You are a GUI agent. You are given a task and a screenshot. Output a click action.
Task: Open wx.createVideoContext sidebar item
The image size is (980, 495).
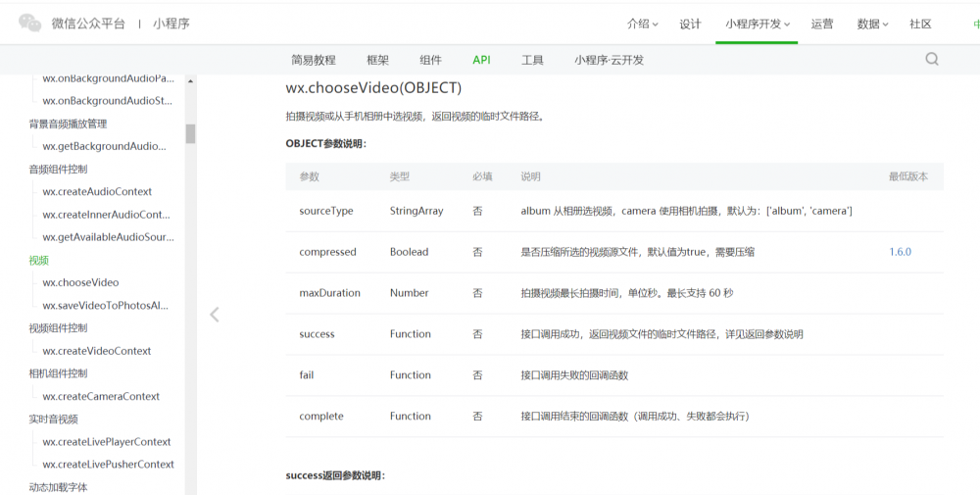pyautogui.click(x=97, y=351)
